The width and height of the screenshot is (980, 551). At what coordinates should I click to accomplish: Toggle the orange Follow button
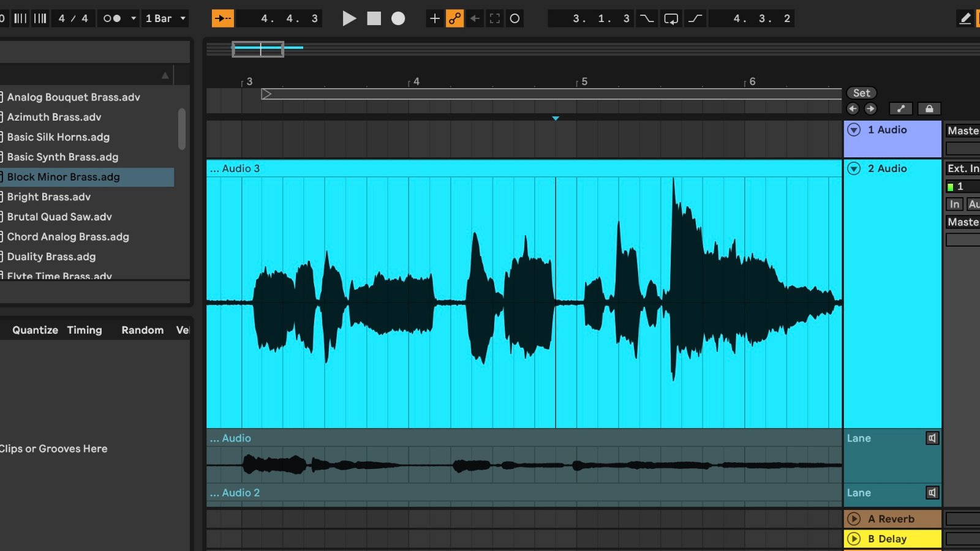click(x=223, y=18)
